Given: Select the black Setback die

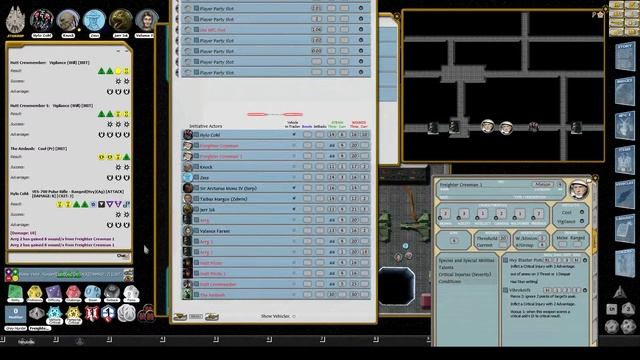Looking at the screenshot, I should click(x=111, y=293).
